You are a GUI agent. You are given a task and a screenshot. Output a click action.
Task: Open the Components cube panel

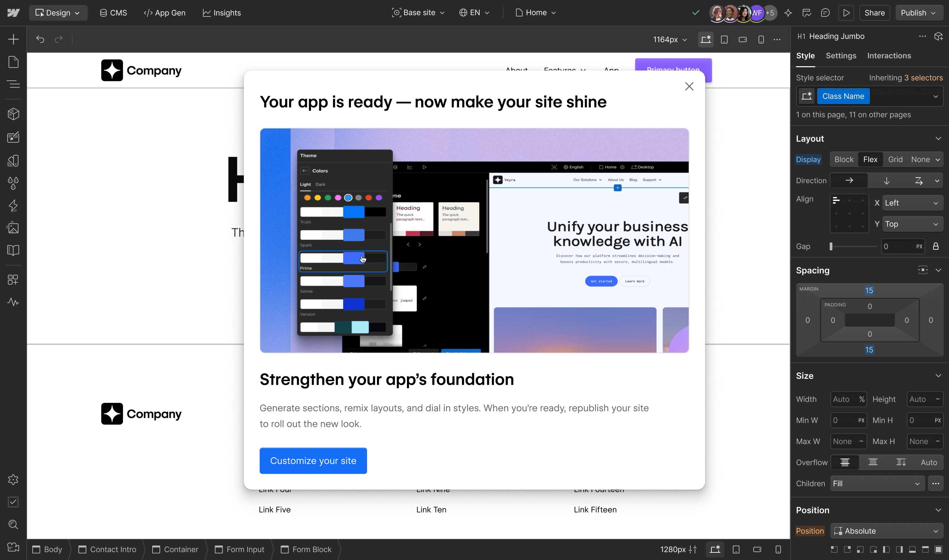tap(13, 114)
